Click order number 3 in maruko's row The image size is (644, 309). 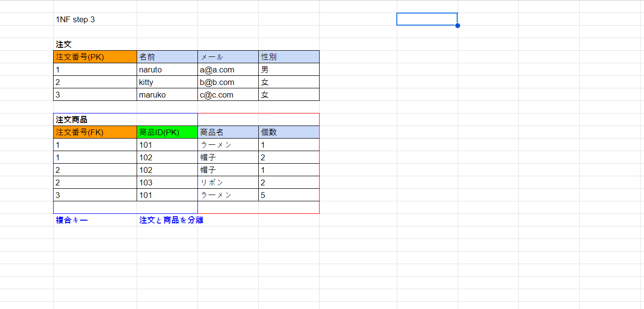point(95,95)
